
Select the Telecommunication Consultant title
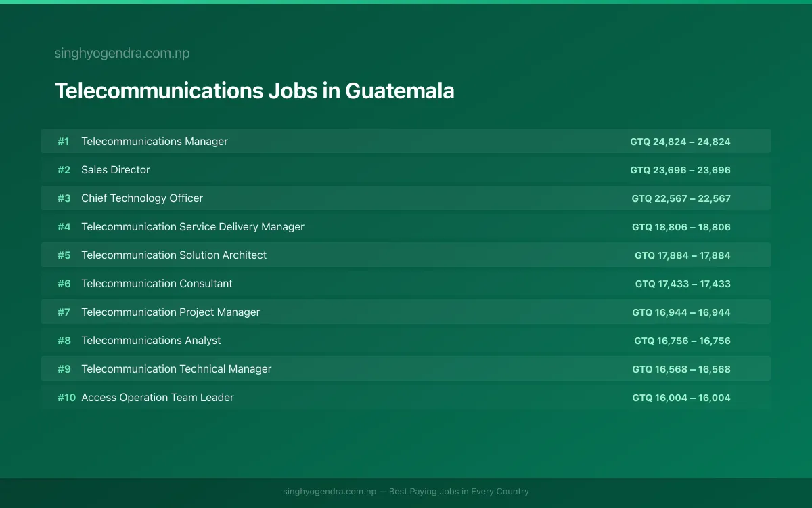(157, 284)
